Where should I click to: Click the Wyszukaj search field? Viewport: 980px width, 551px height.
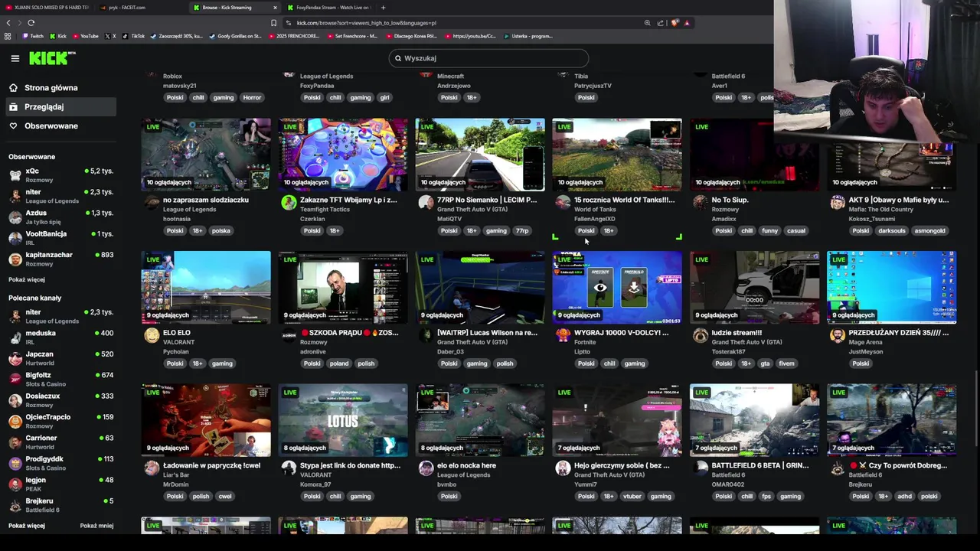tap(488, 58)
